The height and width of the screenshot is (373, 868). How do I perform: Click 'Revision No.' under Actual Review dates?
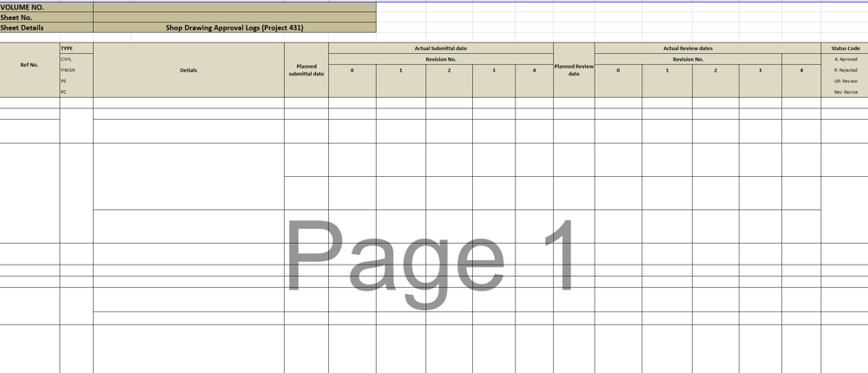click(x=688, y=59)
